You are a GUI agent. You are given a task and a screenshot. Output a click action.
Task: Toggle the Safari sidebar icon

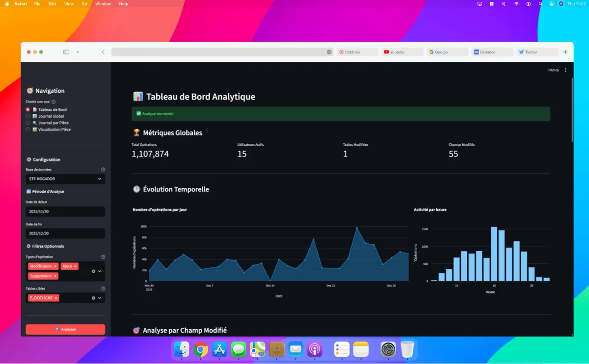65,52
